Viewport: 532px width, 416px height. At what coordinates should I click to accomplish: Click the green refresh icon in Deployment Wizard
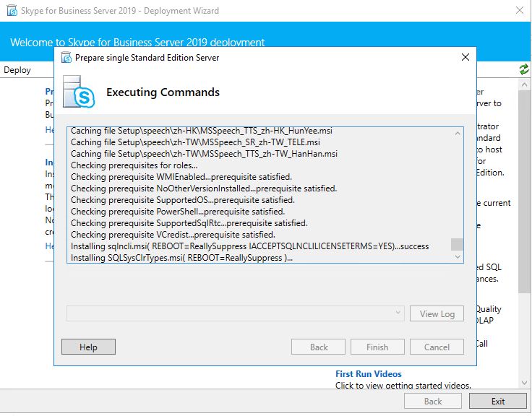[523, 69]
